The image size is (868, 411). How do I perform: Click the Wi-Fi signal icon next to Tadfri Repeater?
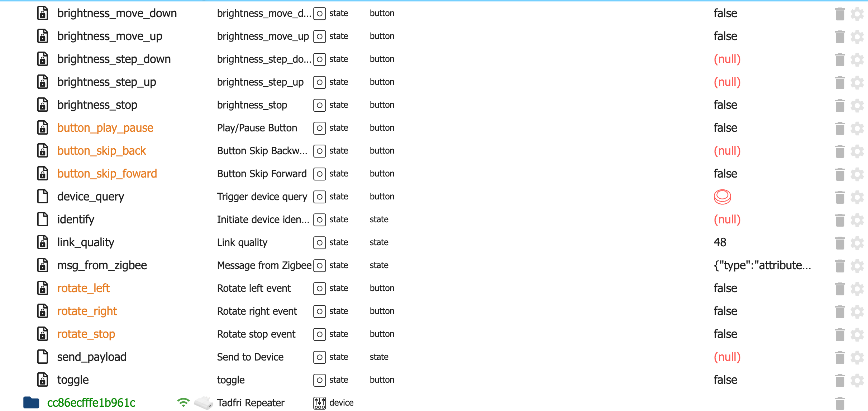click(x=183, y=403)
